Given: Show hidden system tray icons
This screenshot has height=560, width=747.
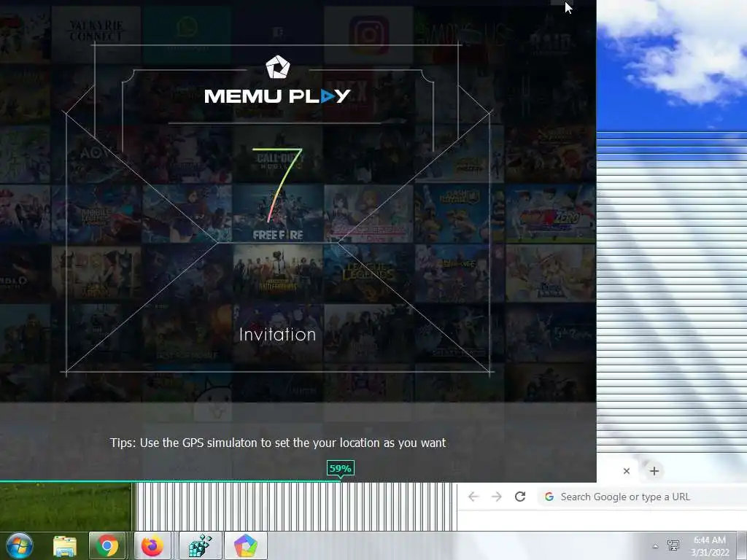Looking at the screenshot, I should [x=656, y=546].
